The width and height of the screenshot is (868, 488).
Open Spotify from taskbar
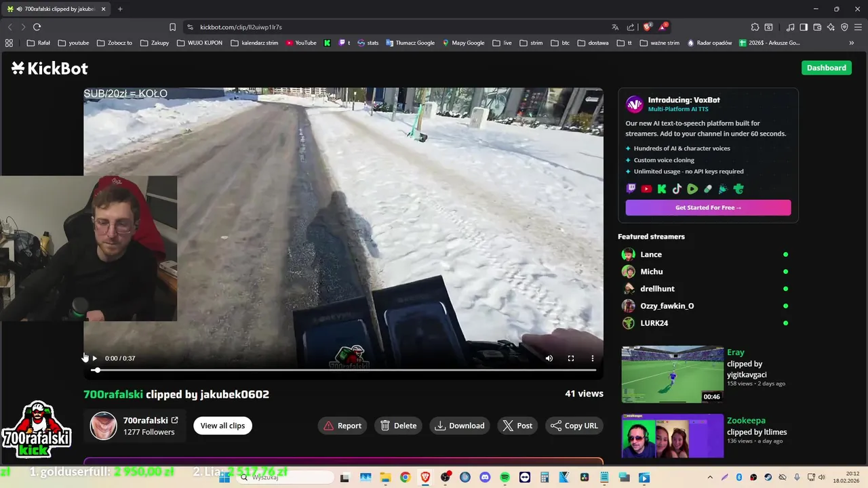[x=505, y=477]
